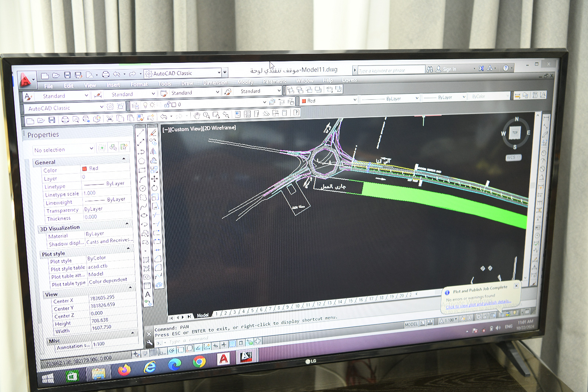This screenshot has height=392, width=588.
Task: Toggle the MODEL space status button
Action: (x=411, y=324)
